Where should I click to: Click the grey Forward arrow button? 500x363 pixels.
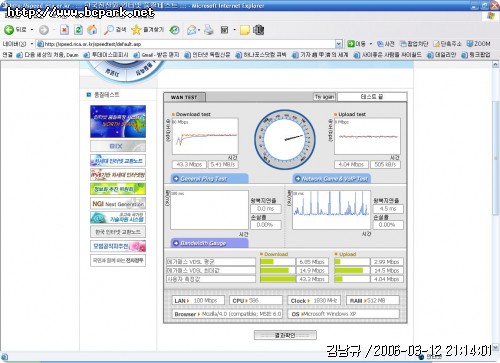tap(44, 30)
